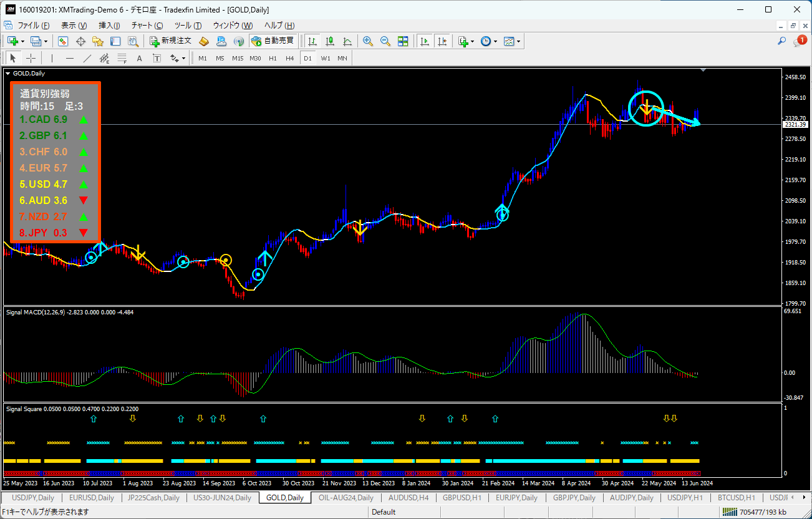812x519 pixels.
Task: Open the indicators list dropdown arrow
Action: [472, 42]
